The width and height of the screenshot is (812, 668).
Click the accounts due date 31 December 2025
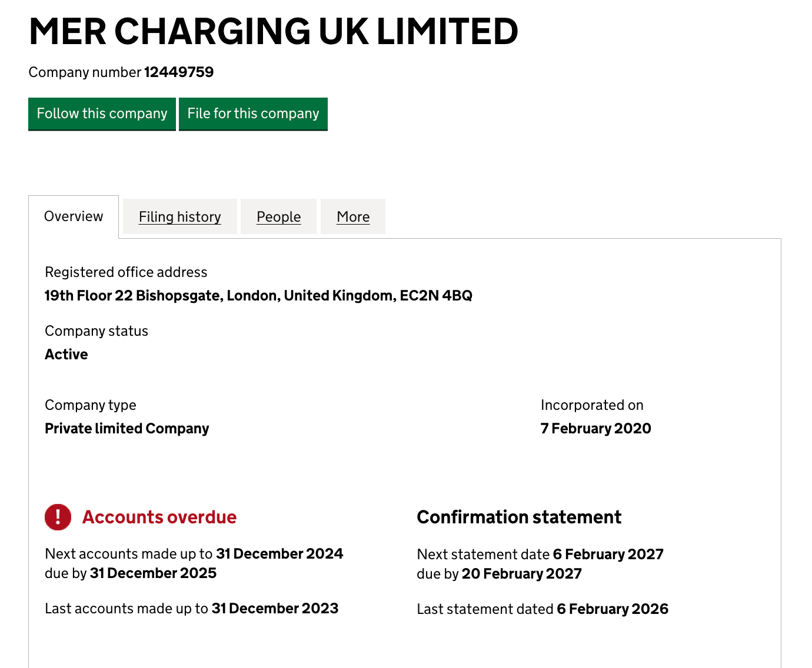coord(153,573)
